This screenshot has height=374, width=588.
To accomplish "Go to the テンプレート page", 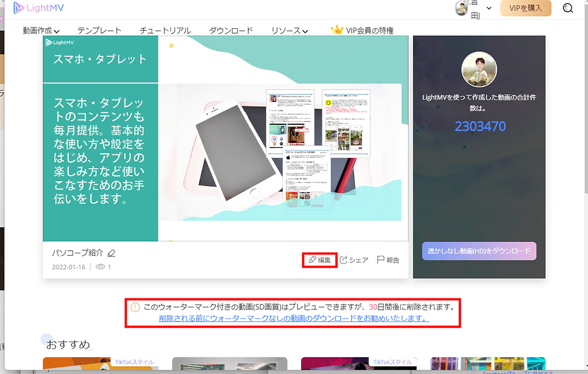I will coord(100,31).
